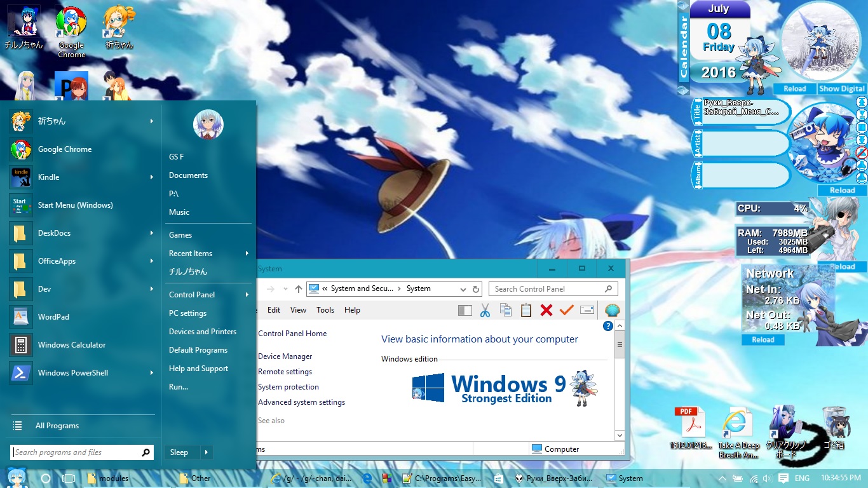Image resolution: width=868 pixels, height=488 pixels.
Task: Open the チルノちゃん desktop icon
Action: point(24,27)
